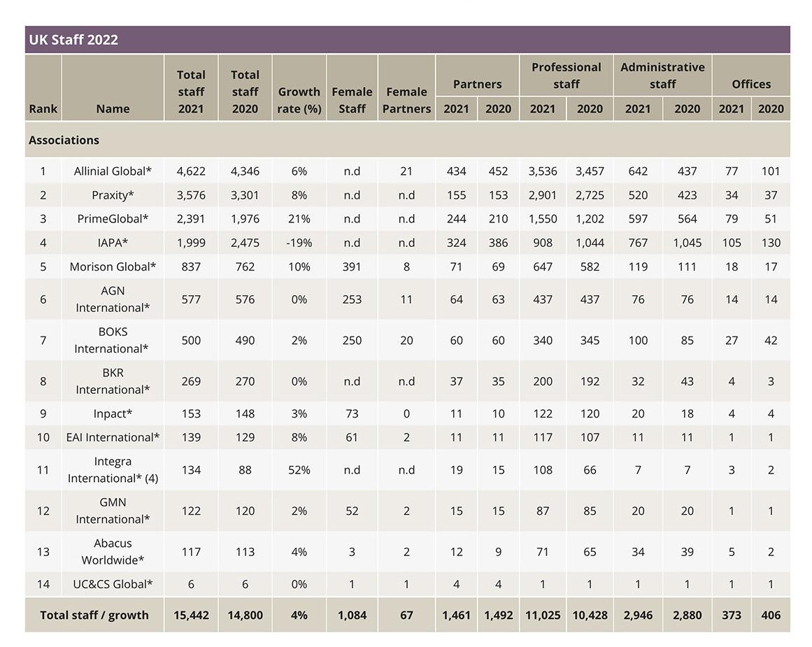Click the 1,461 partners 2021 total
Screen dimensions: 812x647
point(456,615)
